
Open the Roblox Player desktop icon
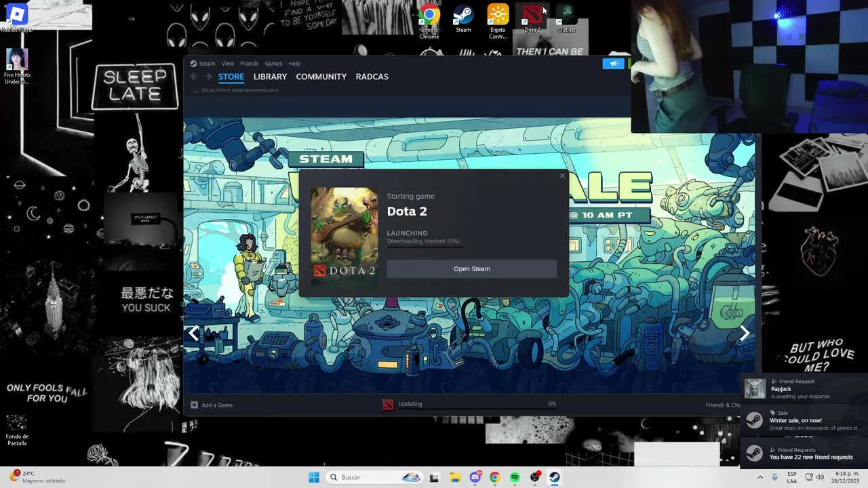[x=17, y=18]
